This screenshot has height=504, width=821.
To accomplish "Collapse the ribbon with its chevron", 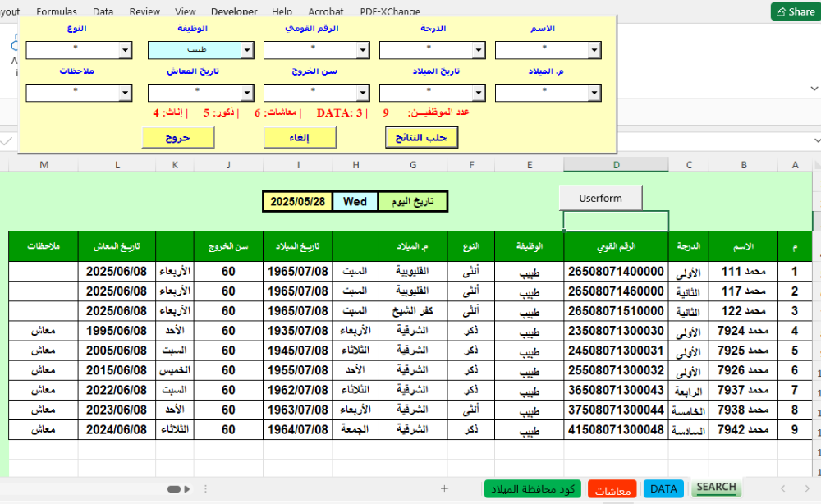I will point(814,89).
